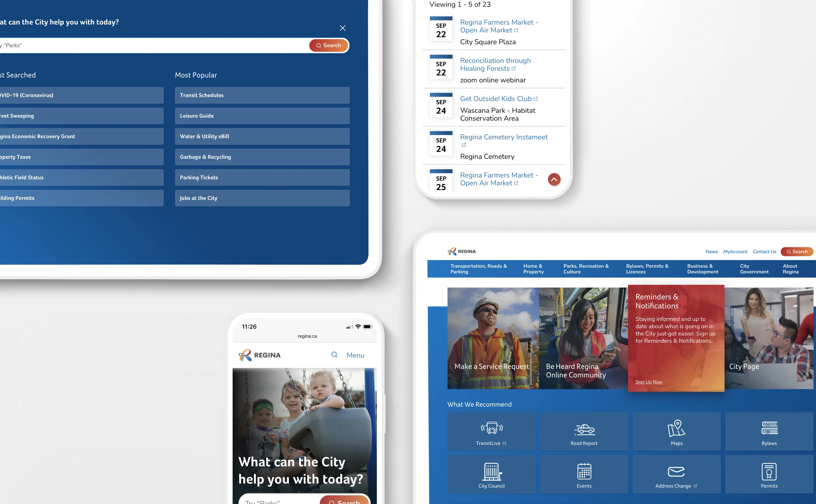Expand the City Government navigation menu
The width and height of the screenshot is (816, 504).
[754, 269]
